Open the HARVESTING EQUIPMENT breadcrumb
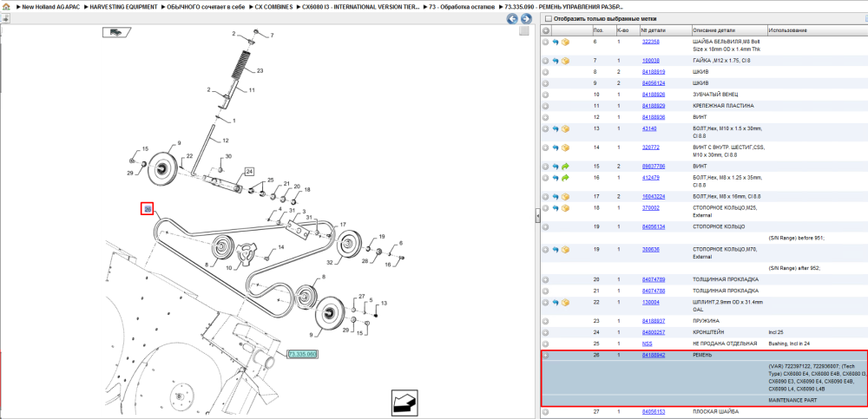The image size is (868, 419). (x=124, y=7)
